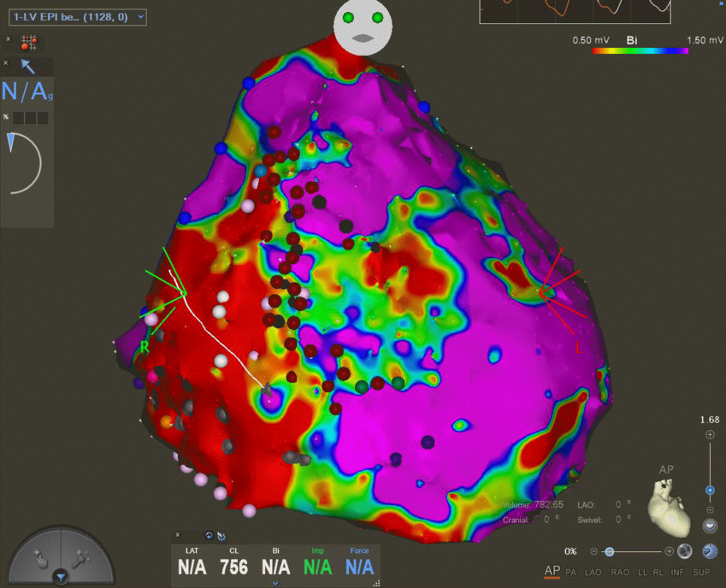The width and height of the screenshot is (726, 588).
Task: Activate the magic wand auto-acquire tool
Action: pyautogui.click(x=80, y=558)
